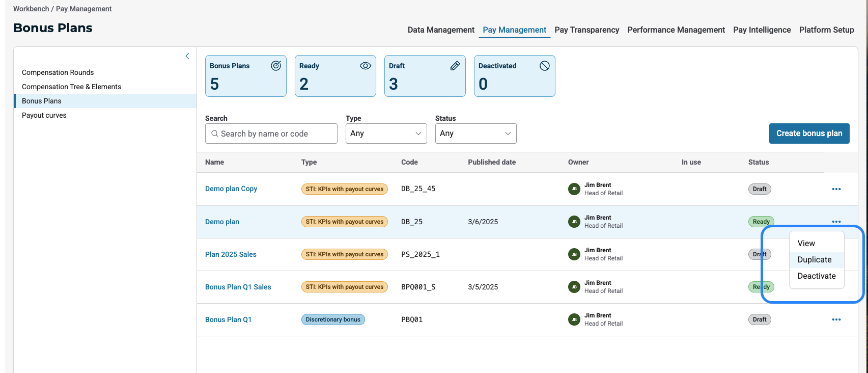Click the eye icon on Ready card
The image size is (868, 373).
click(366, 66)
